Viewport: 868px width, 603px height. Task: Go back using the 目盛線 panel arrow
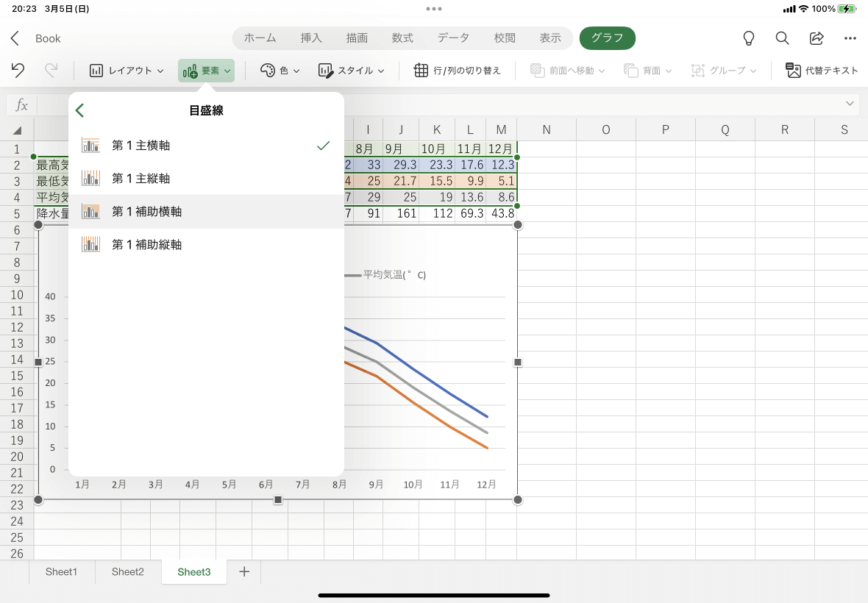(79, 110)
